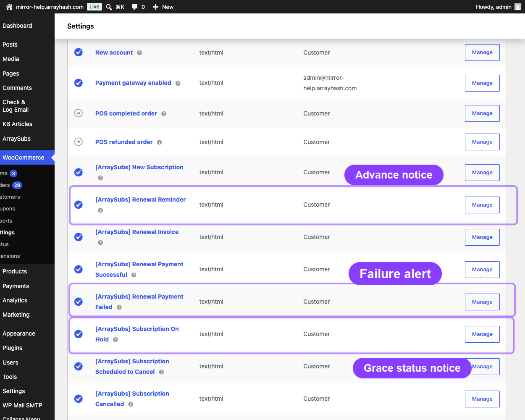Click help icon beside Subscription On Hold
Image resolution: width=525 pixels, height=420 pixels.
[x=115, y=340]
